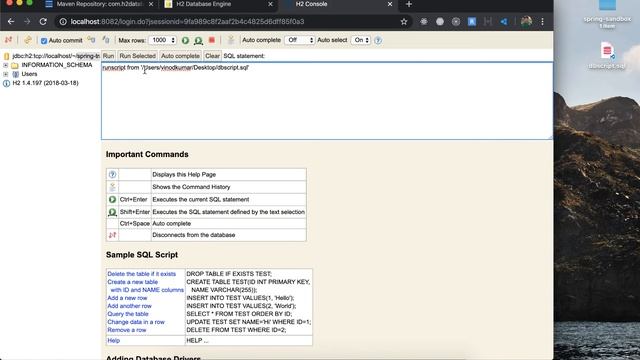Click 'with ID and NAME columns' link
Screen dimensions: 640x360
click(x=147, y=290)
